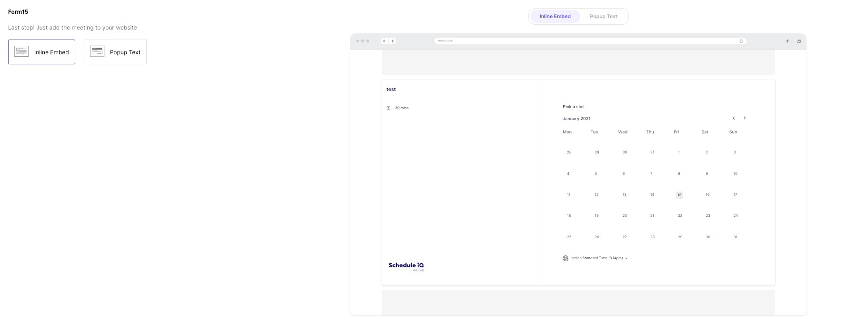The height and width of the screenshot is (325, 868).
Task: Click the browser forward arrow icon
Action: point(393,41)
